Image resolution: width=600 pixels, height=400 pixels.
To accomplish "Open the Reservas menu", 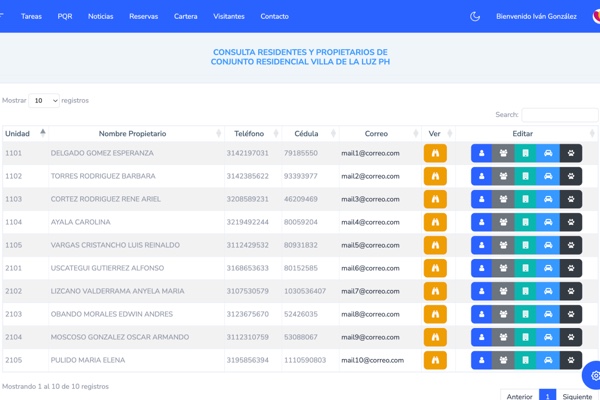I will 143,16.
